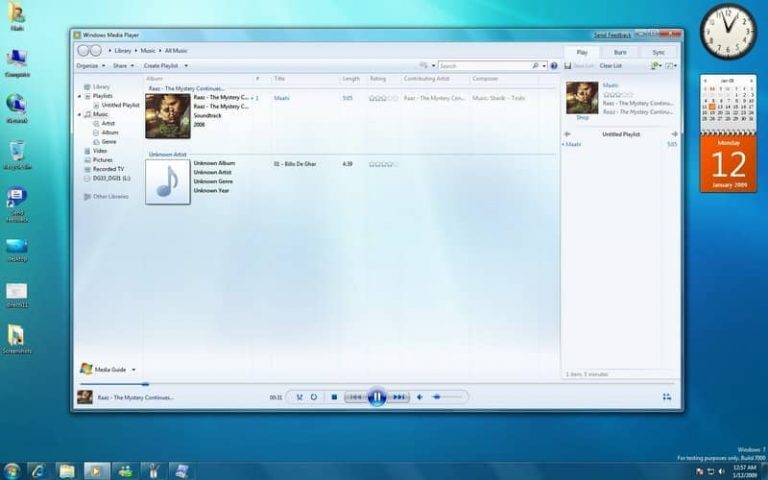The image size is (768, 480).
Task: Open the checkbox-style list view dropdown
Action: (x=671, y=66)
